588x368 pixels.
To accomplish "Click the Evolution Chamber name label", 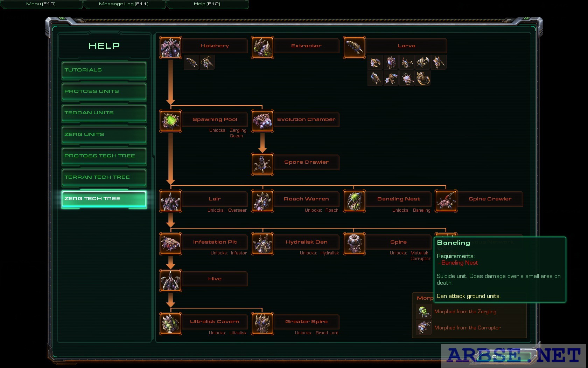I will tap(306, 119).
